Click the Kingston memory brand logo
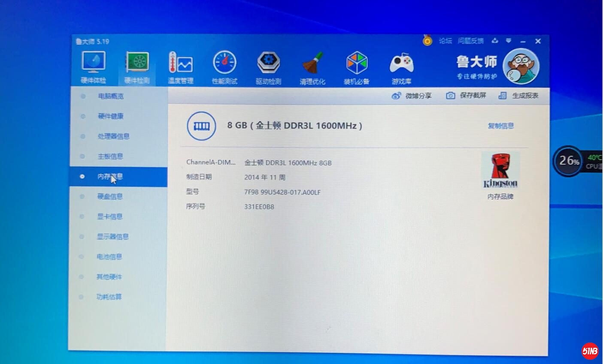 tap(500, 171)
